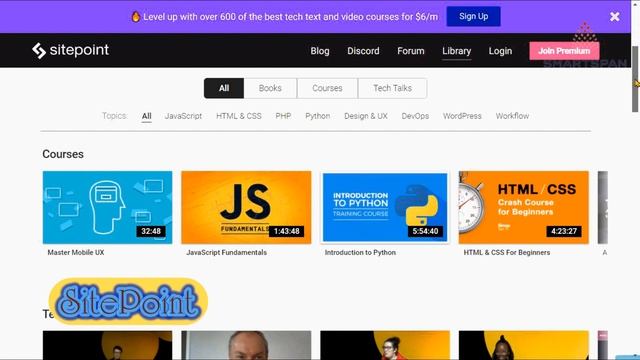Click the Sign Up button in banner
The image size is (640, 360).
[x=473, y=16]
